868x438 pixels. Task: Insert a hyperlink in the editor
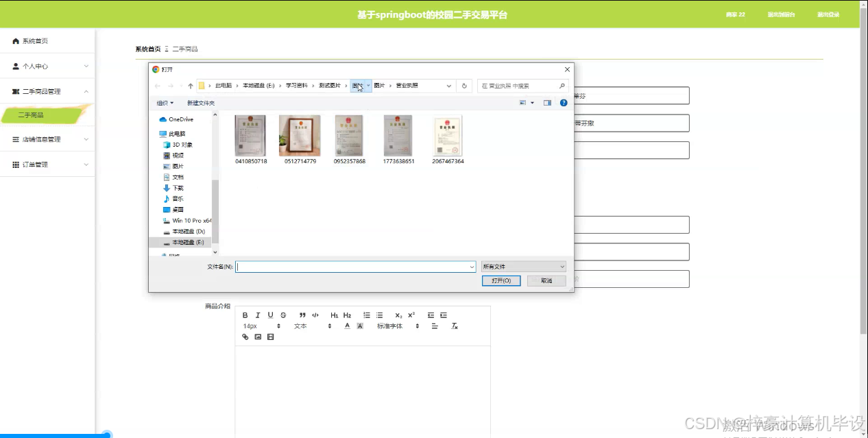pyautogui.click(x=245, y=337)
